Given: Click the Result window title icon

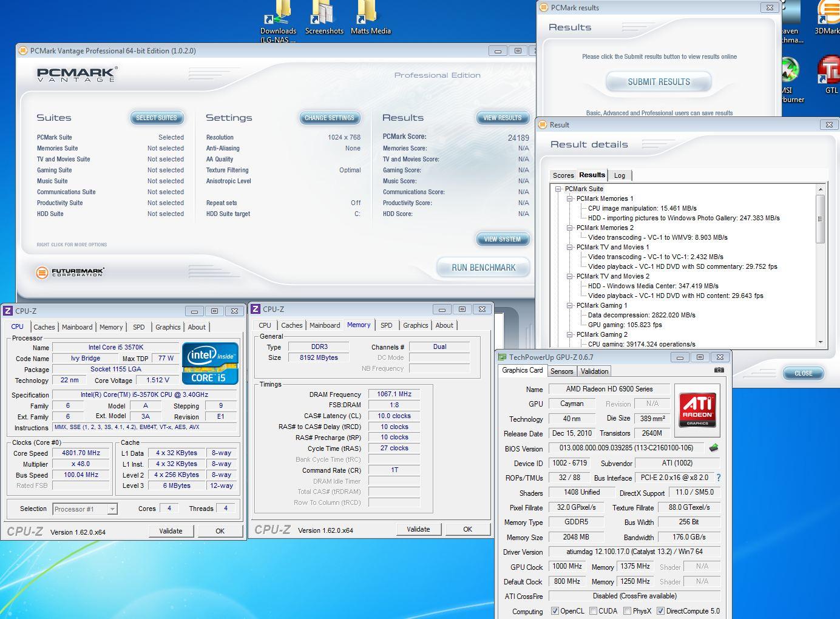Looking at the screenshot, I should (x=543, y=125).
